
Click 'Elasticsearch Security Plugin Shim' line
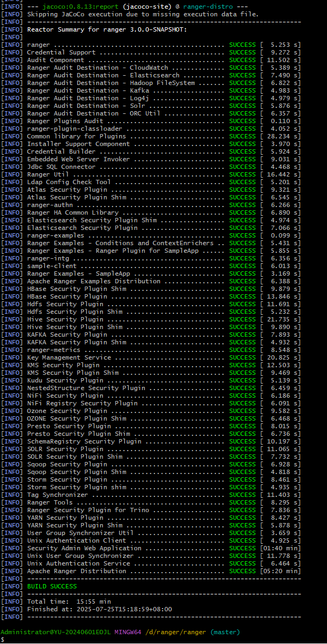[x=151, y=220]
